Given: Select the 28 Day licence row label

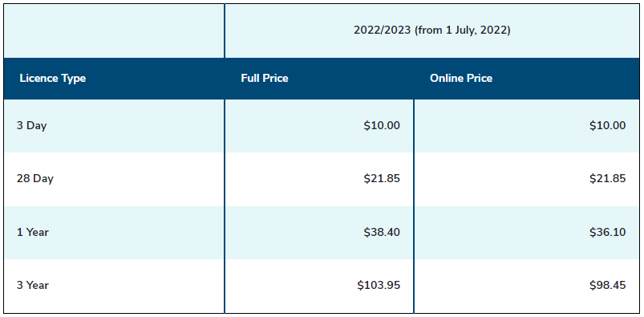Looking at the screenshot, I should 35,179.
